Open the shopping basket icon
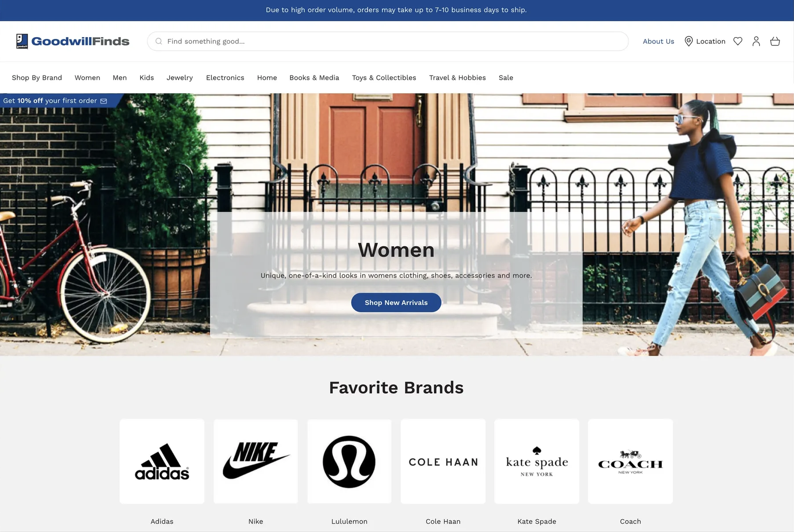Viewport: 794px width, 532px height. coord(775,41)
